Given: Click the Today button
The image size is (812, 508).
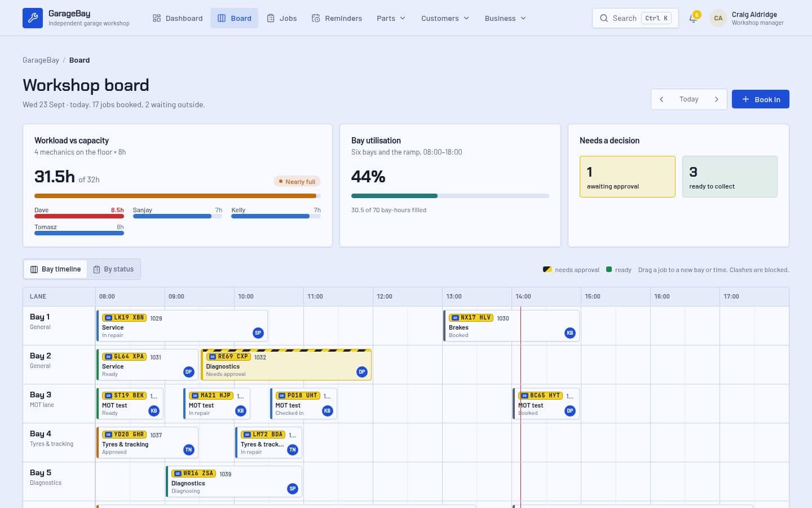Looking at the screenshot, I should pos(689,99).
